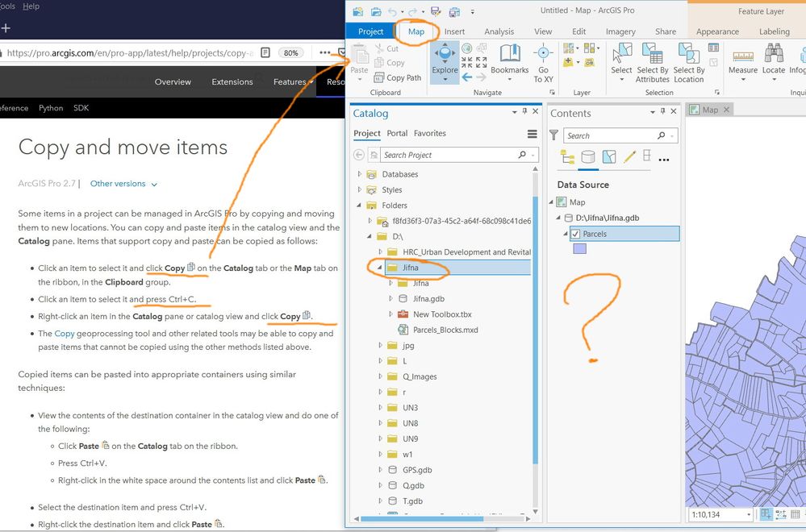Viewport: 806px width, 532px height.
Task: Click the New Project icon in ArcGIS title bar
Action: point(357,11)
